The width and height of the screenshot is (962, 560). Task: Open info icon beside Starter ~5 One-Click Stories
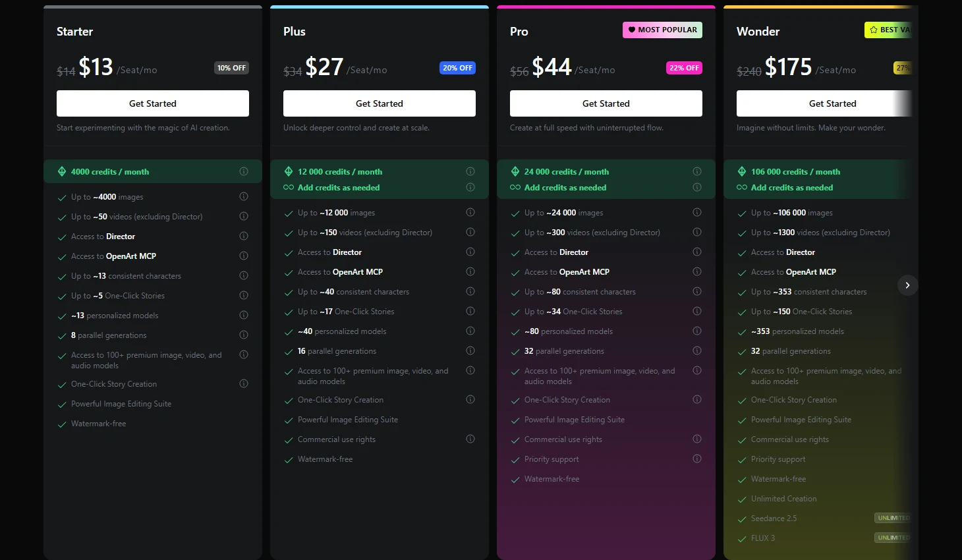pyautogui.click(x=244, y=295)
